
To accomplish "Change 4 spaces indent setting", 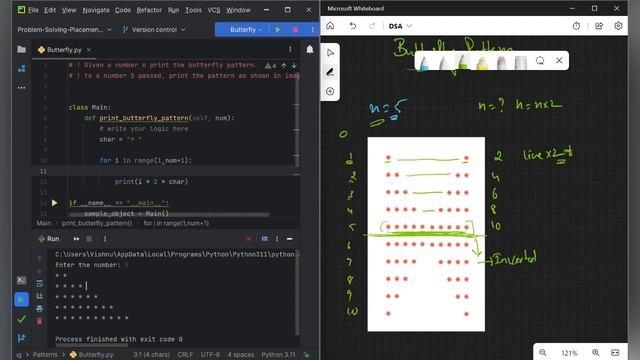I will point(241,354).
